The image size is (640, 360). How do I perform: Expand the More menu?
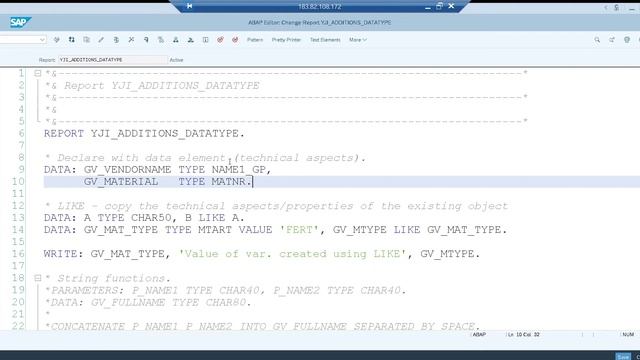[x=358, y=40]
